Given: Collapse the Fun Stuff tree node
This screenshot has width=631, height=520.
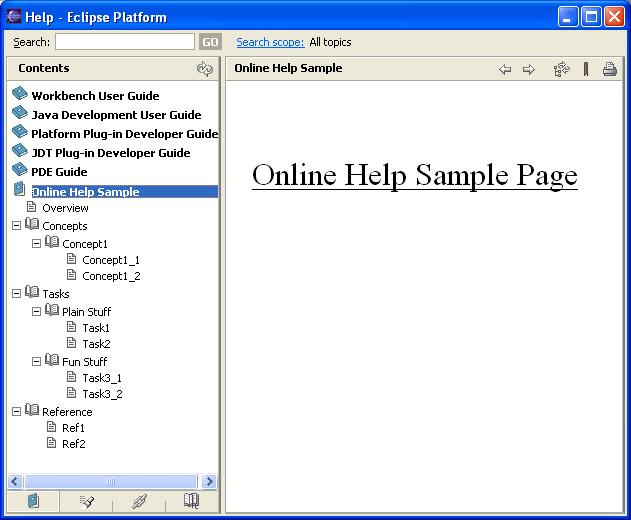Looking at the screenshot, I should pos(36,361).
